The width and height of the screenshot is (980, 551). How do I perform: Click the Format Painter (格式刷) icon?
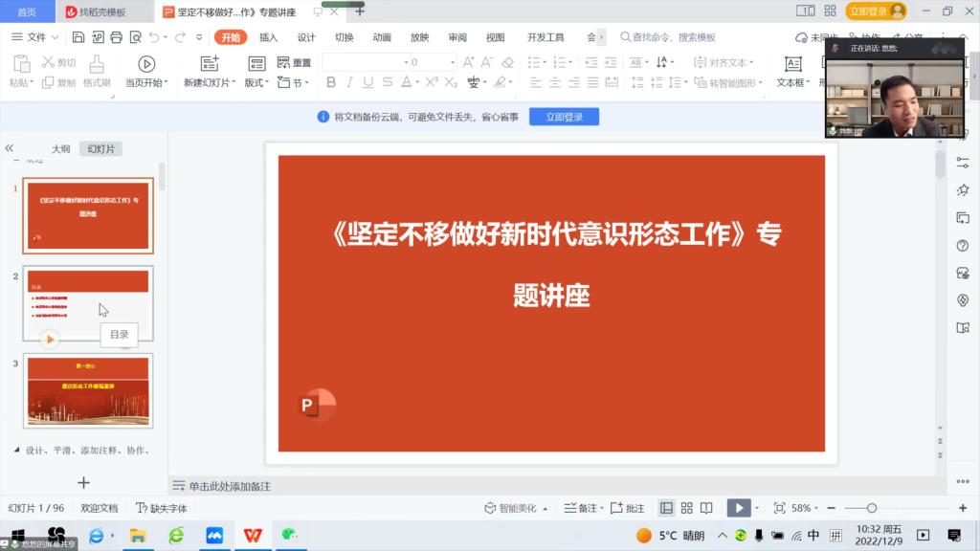[96, 64]
